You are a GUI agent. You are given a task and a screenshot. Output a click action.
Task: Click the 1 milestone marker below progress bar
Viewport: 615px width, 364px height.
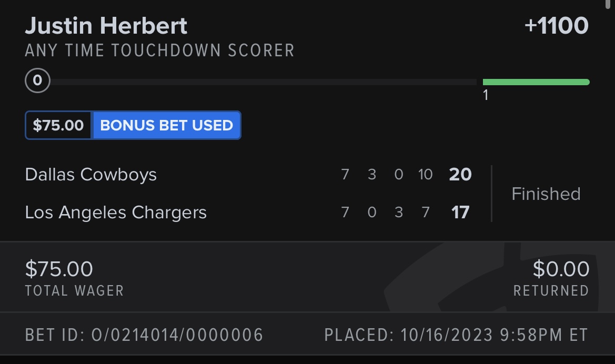coord(486,95)
